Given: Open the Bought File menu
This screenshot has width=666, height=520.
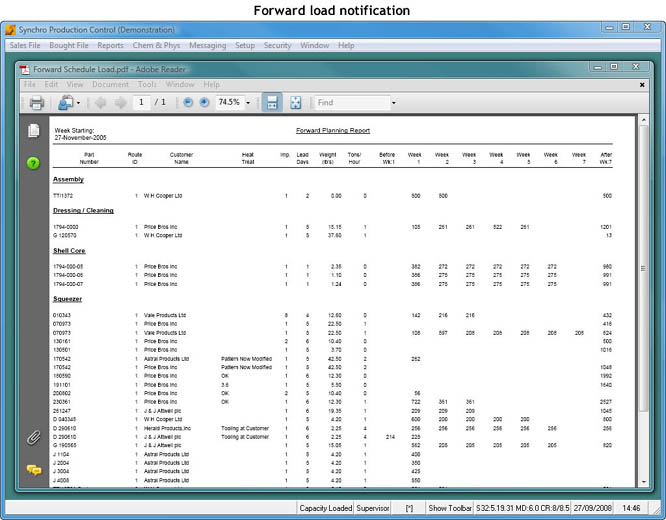Looking at the screenshot, I should click(69, 45).
